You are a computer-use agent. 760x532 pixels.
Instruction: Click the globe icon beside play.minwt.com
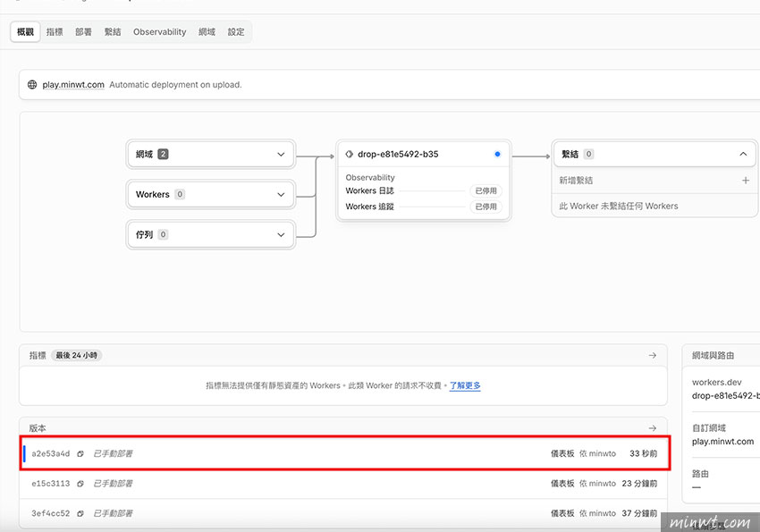pyautogui.click(x=32, y=84)
